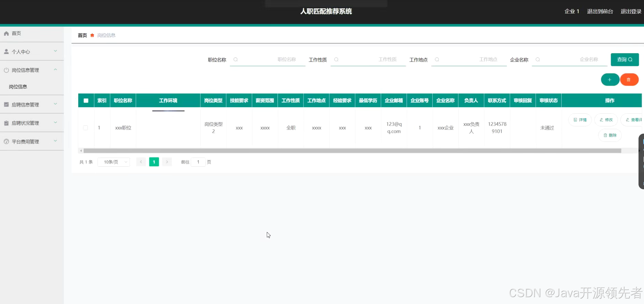Click the 查询 search button
Screen dimensions: 644x304
pos(625,59)
